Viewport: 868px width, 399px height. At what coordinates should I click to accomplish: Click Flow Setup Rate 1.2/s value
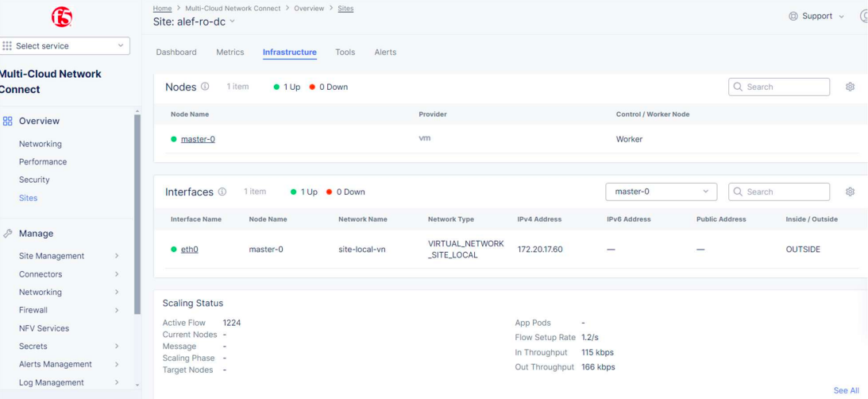click(591, 338)
